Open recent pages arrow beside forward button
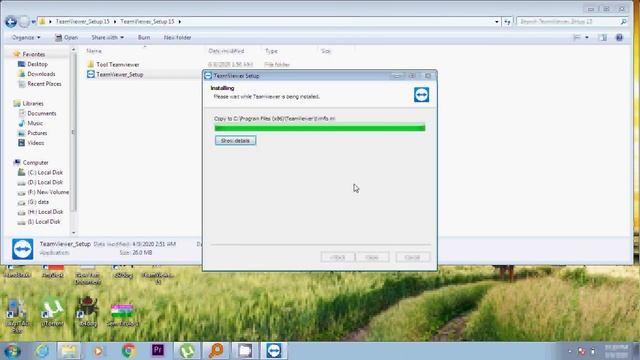 33,22
